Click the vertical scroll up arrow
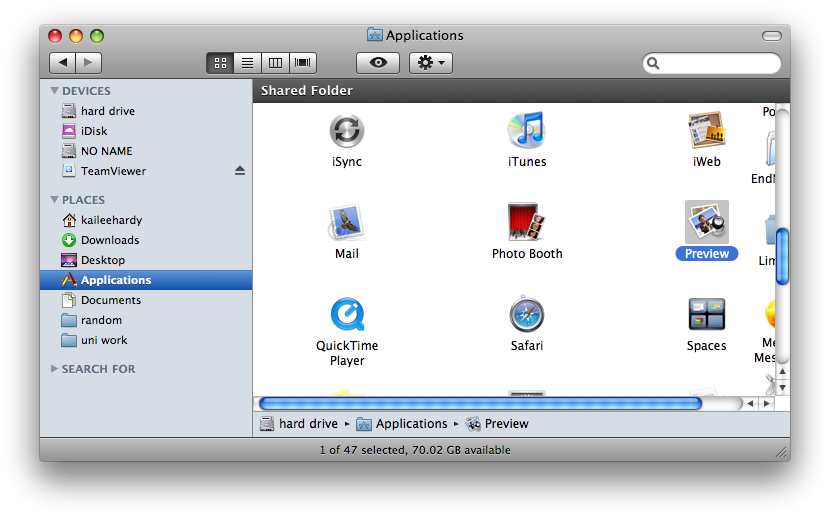 [x=782, y=372]
